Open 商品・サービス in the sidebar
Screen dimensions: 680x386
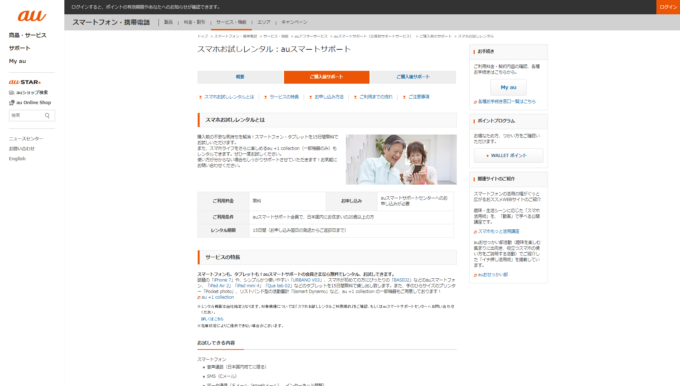coord(27,35)
